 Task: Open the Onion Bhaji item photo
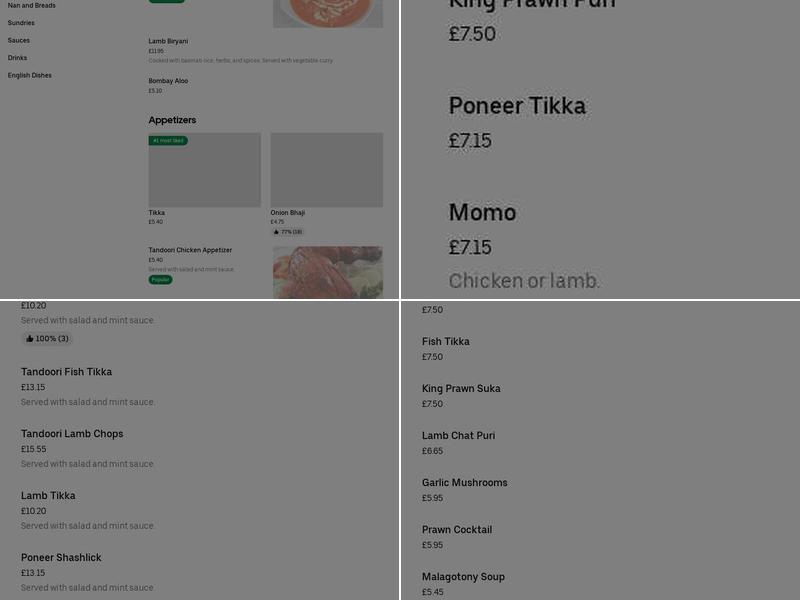[x=327, y=169]
